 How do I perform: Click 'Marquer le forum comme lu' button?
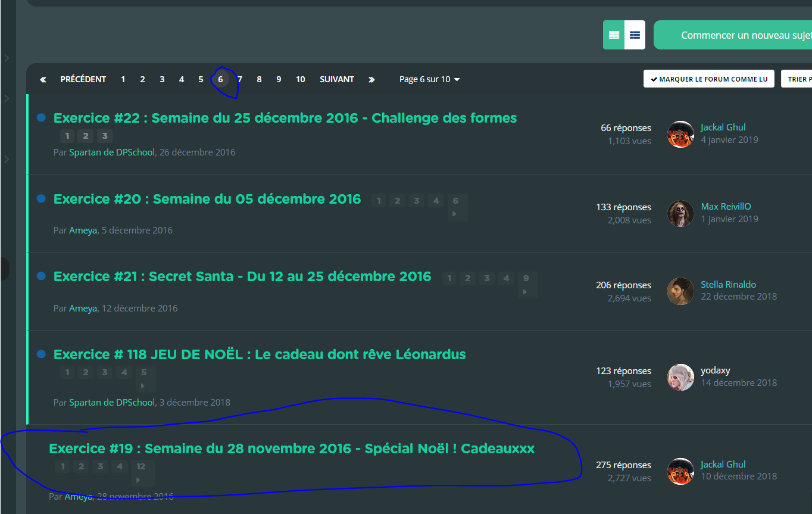pos(708,79)
